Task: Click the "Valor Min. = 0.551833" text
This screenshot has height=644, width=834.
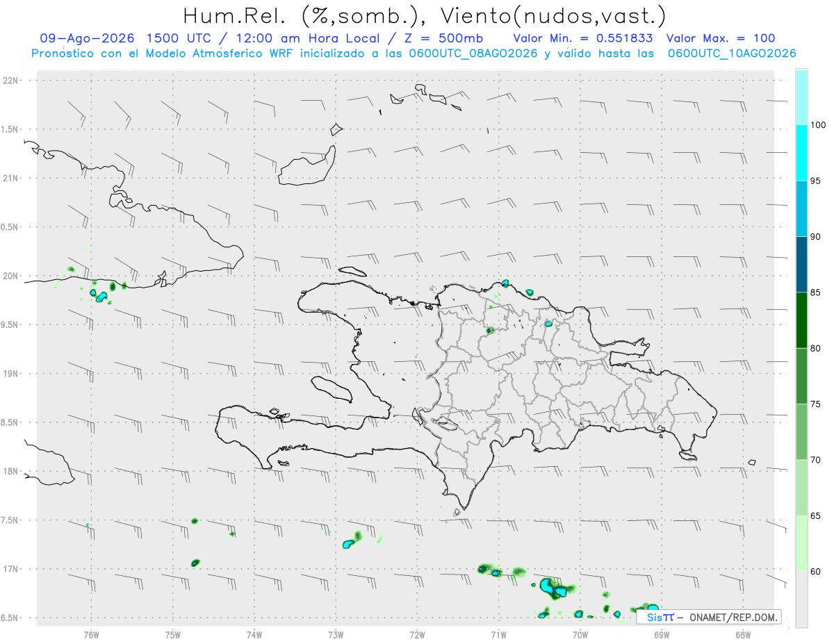Action: (x=582, y=38)
